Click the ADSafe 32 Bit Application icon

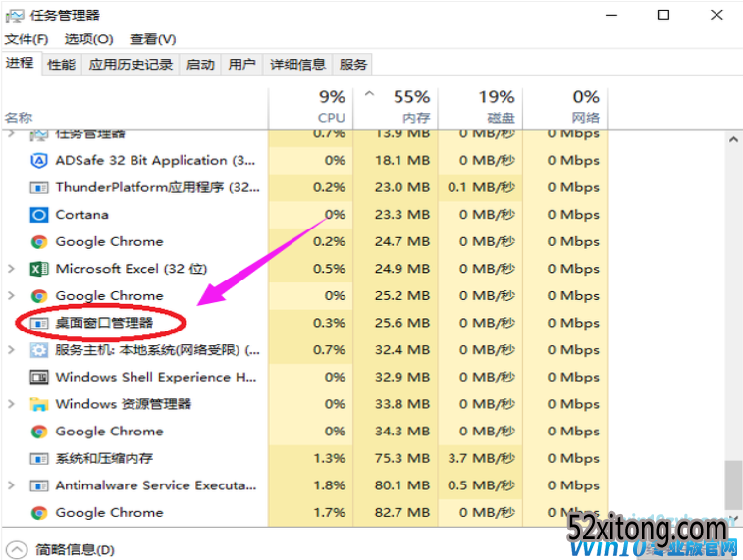[x=39, y=161]
